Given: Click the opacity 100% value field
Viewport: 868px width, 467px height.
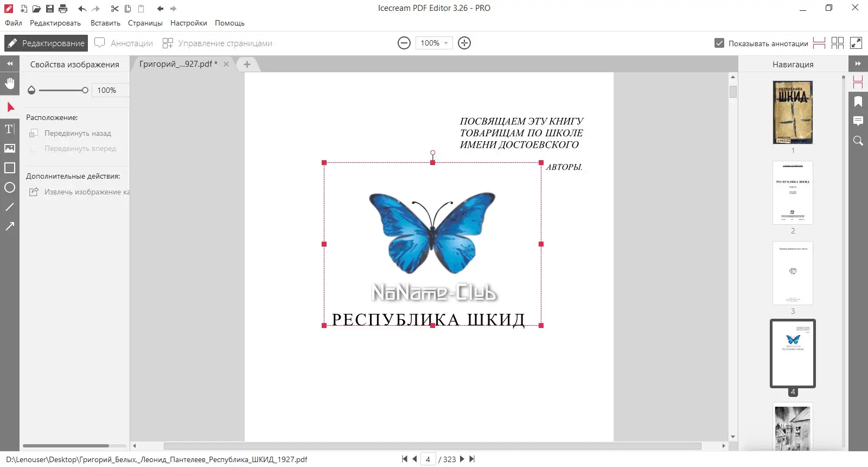Looking at the screenshot, I should tap(111, 90).
